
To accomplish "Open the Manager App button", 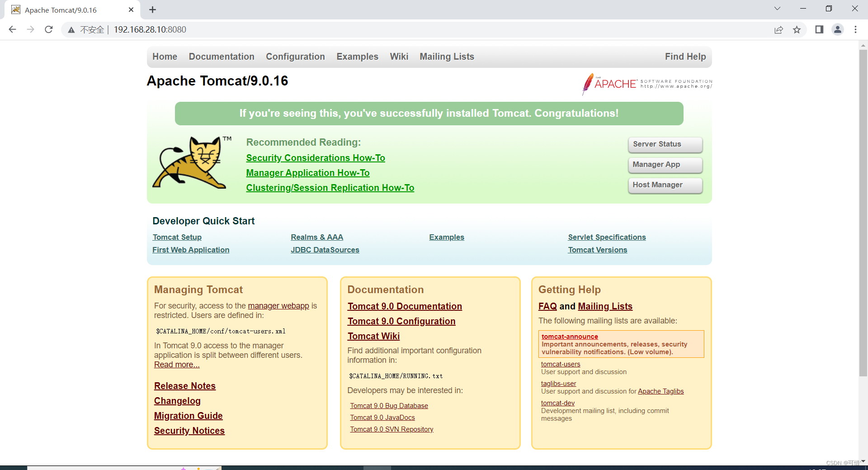I will (x=665, y=165).
